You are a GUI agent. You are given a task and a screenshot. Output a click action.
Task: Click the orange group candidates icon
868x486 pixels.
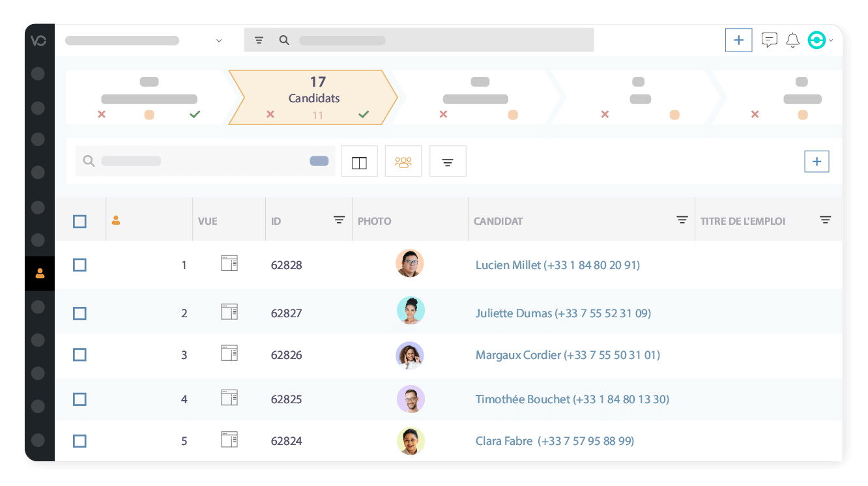pos(403,161)
